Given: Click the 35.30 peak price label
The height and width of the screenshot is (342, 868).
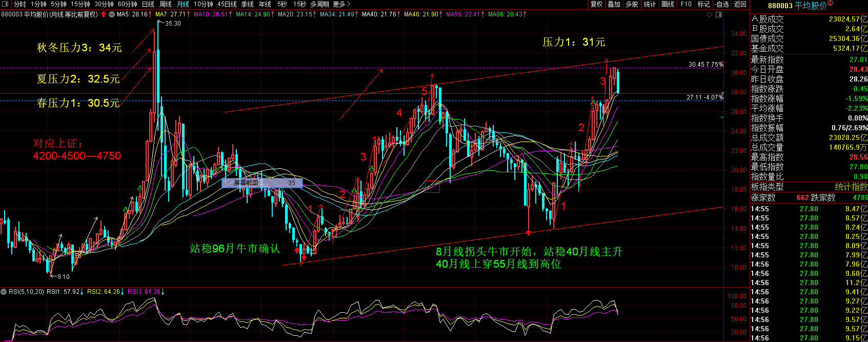Looking at the screenshot, I should click(173, 24).
